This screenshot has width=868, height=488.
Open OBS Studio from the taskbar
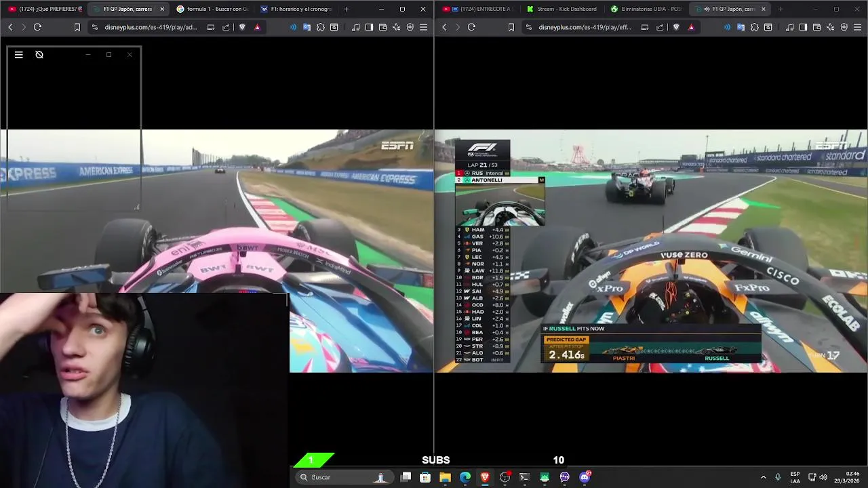tap(505, 477)
